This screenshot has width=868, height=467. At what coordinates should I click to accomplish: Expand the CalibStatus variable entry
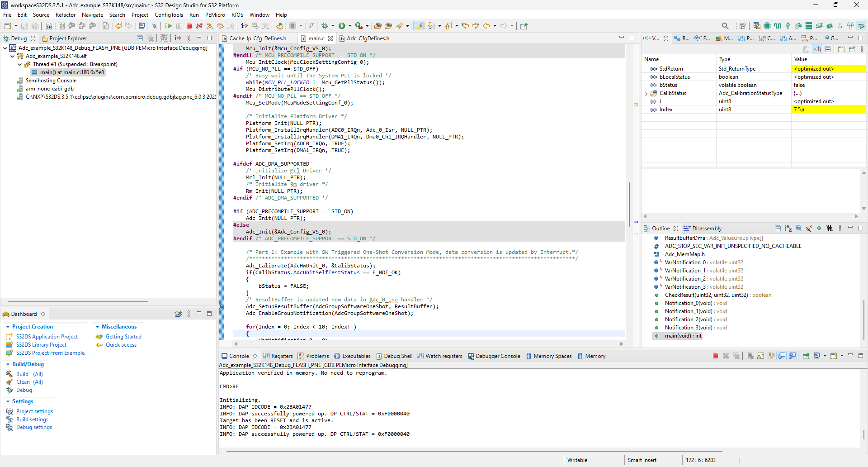click(646, 93)
